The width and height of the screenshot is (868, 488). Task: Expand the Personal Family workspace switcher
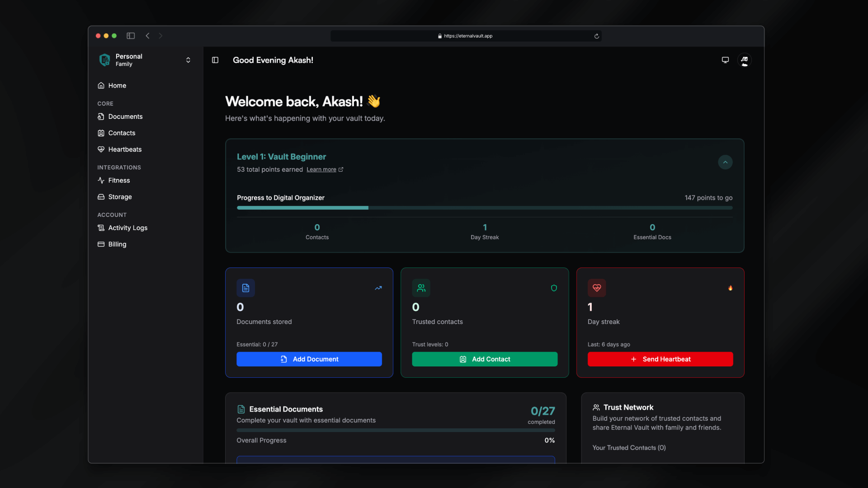click(x=188, y=60)
